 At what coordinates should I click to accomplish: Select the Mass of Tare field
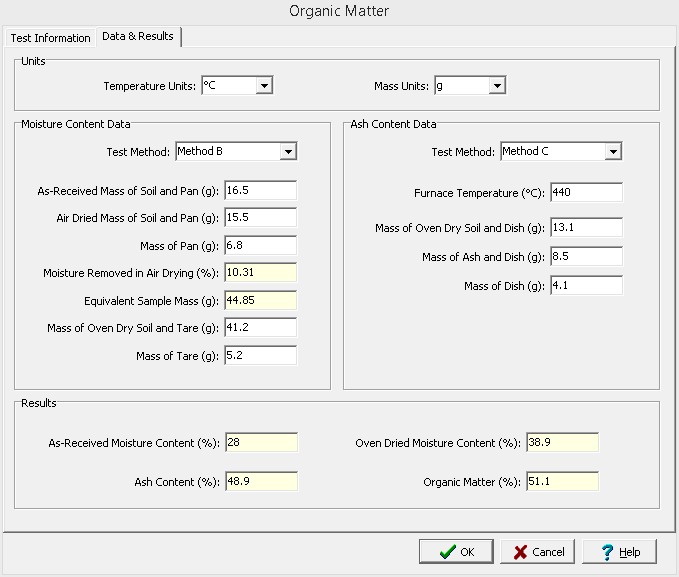coord(261,355)
